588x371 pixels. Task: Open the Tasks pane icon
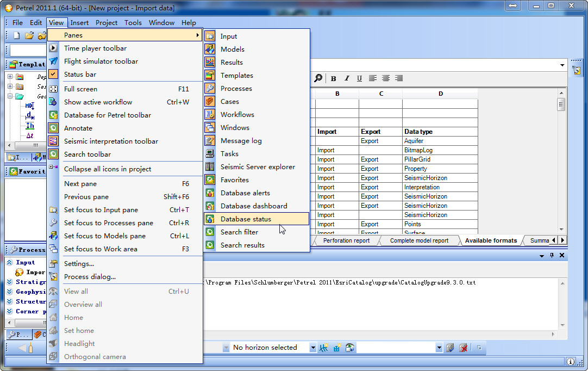coord(210,153)
